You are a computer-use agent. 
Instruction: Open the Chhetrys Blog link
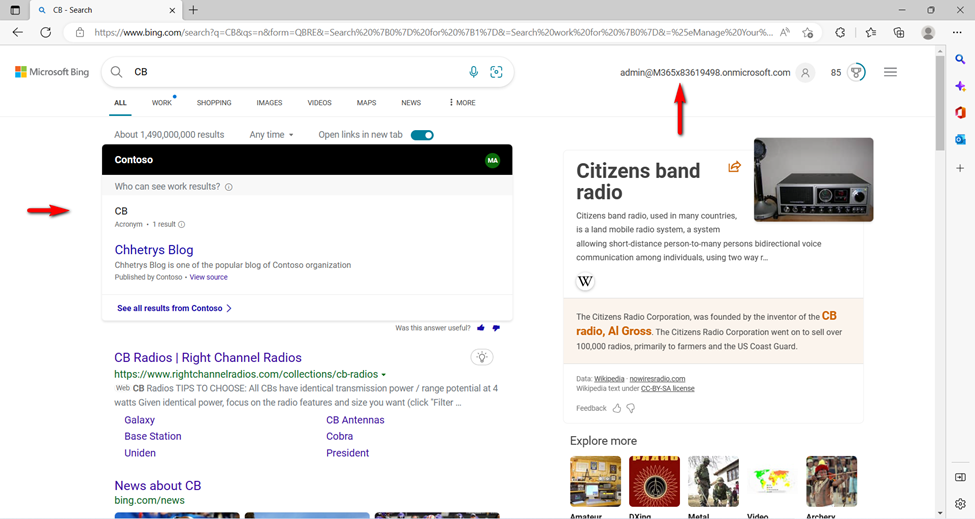point(154,249)
